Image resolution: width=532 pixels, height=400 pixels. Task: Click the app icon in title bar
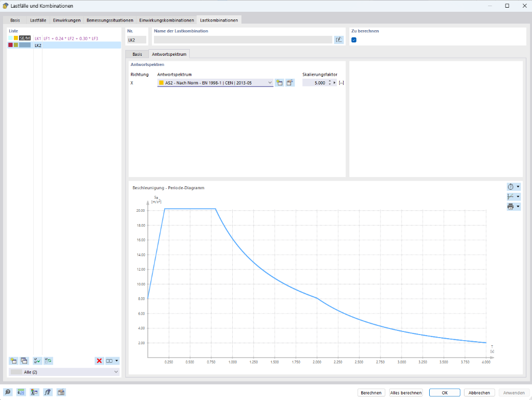[x=5, y=6]
